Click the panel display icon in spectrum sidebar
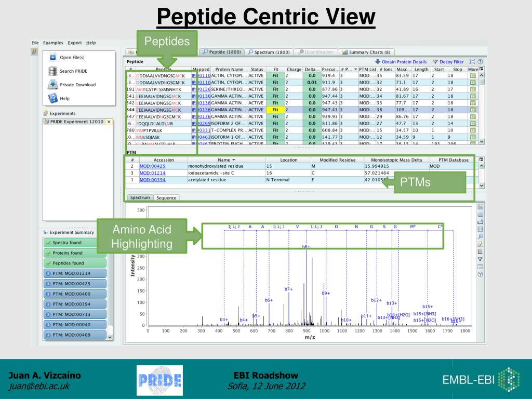 (x=480, y=267)
